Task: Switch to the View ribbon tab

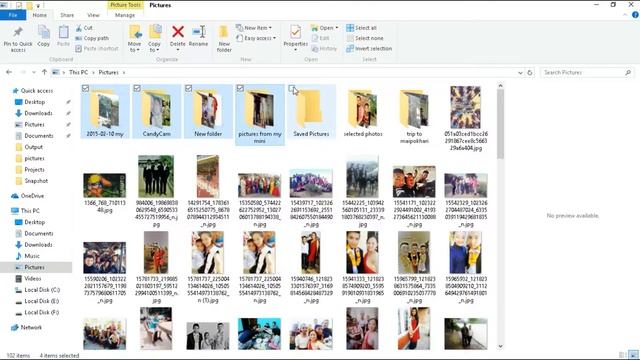Action: [93, 15]
